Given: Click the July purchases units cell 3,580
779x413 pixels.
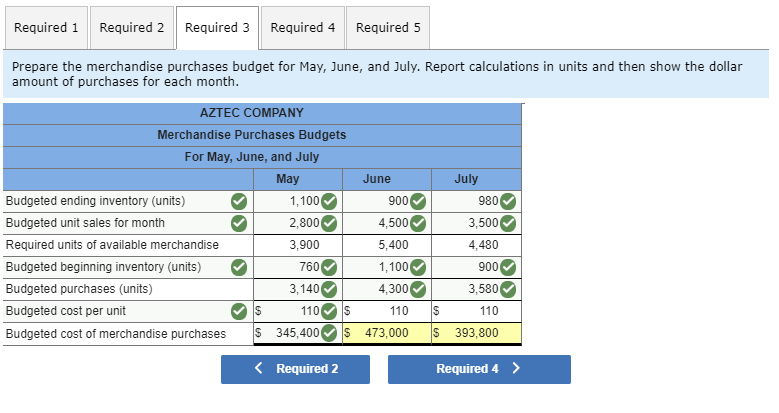Looking at the screenshot, I should pyautogui.click(x=476, y=289).
